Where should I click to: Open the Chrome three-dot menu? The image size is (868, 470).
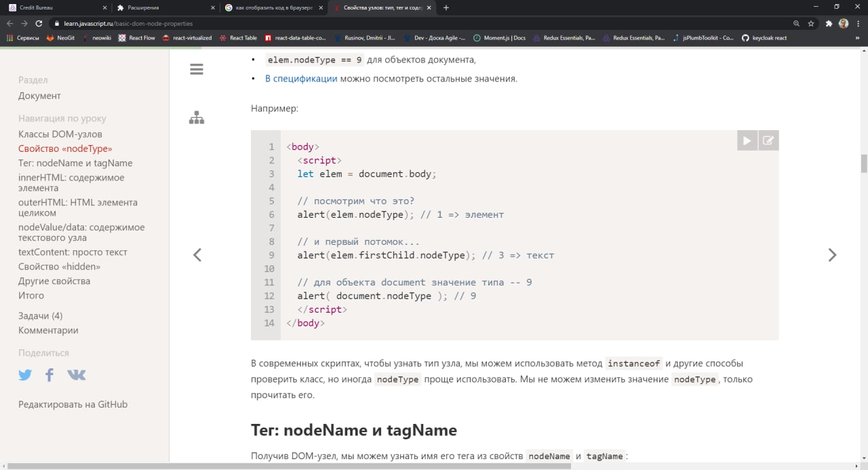[x=858, y=23]
